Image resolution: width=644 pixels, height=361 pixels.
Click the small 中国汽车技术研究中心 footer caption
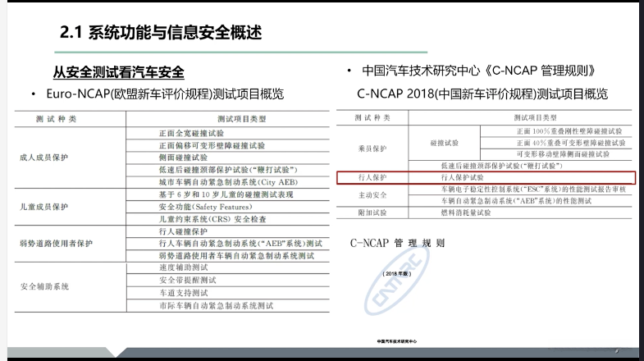click(397, 341)
